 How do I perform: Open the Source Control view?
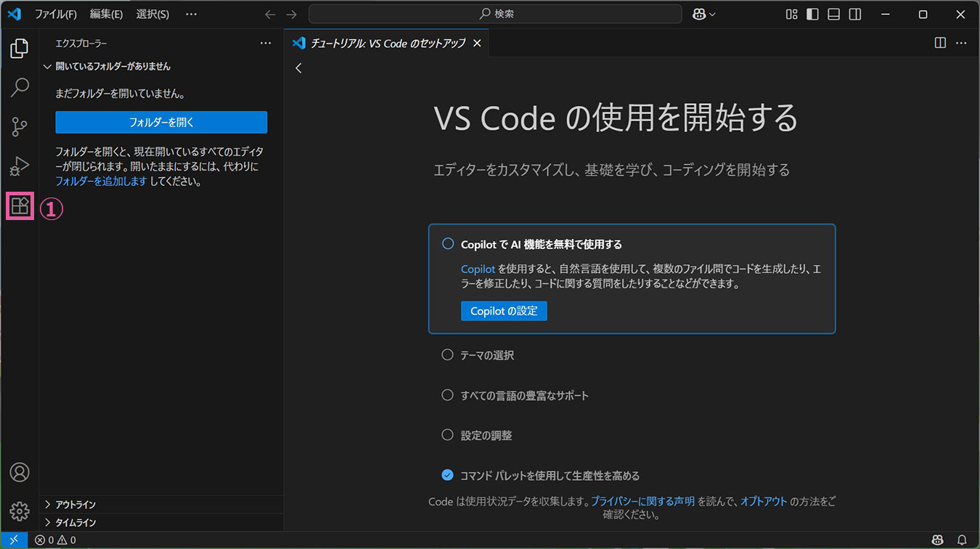[x=20, y=127]
